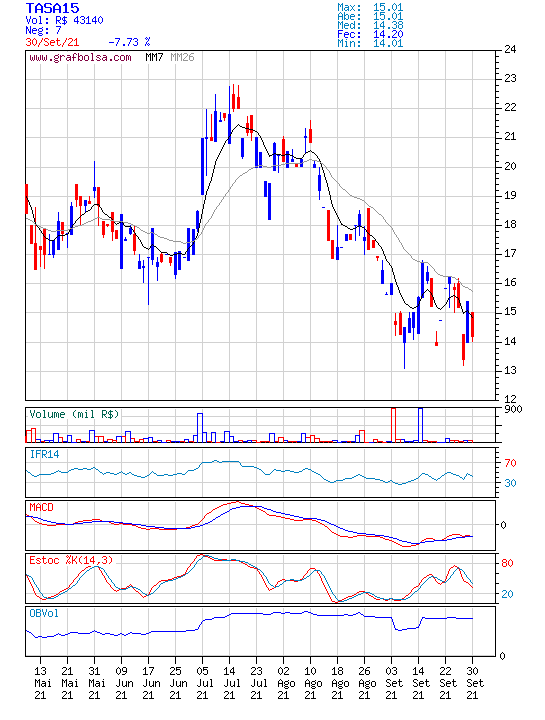
Task: Click the Fec: 14.20 closing value
Action: [370, 34]
